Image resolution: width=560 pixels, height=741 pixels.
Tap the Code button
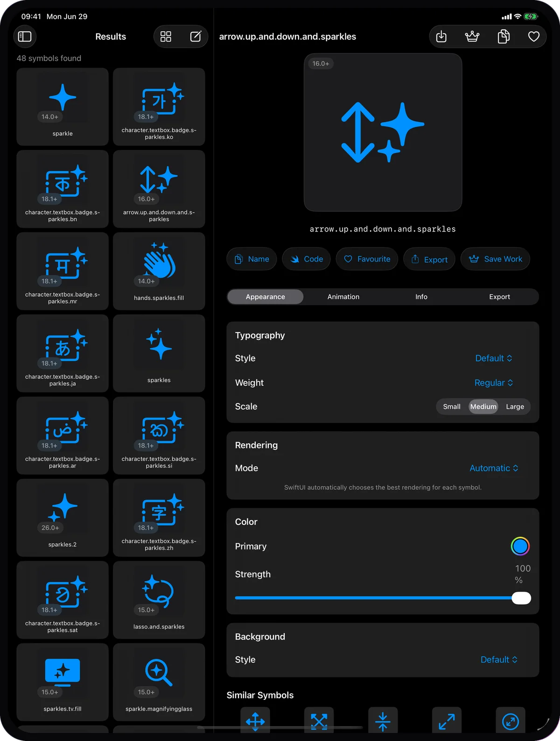306,259
